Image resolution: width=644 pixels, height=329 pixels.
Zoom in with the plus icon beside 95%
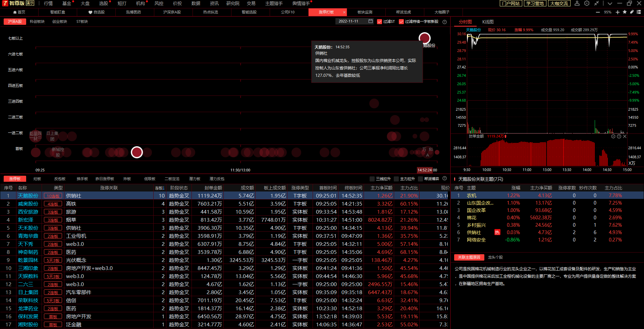coord(618,12)
